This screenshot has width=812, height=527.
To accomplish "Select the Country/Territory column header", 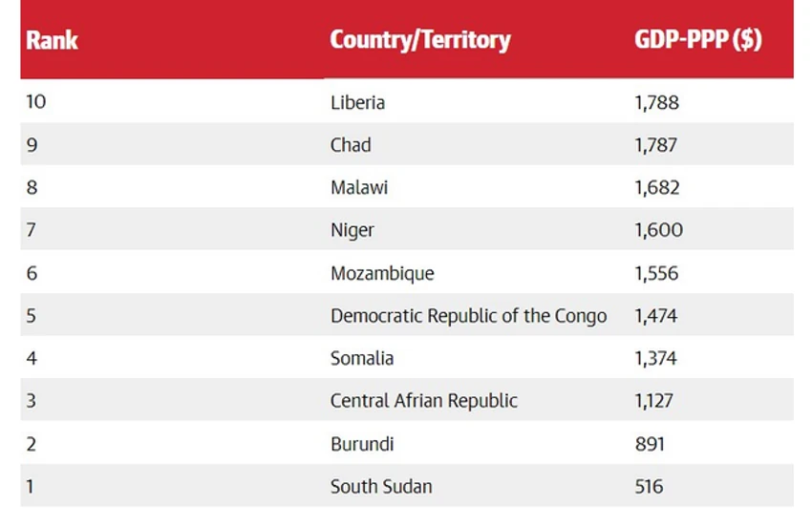I will click(420, 40).
